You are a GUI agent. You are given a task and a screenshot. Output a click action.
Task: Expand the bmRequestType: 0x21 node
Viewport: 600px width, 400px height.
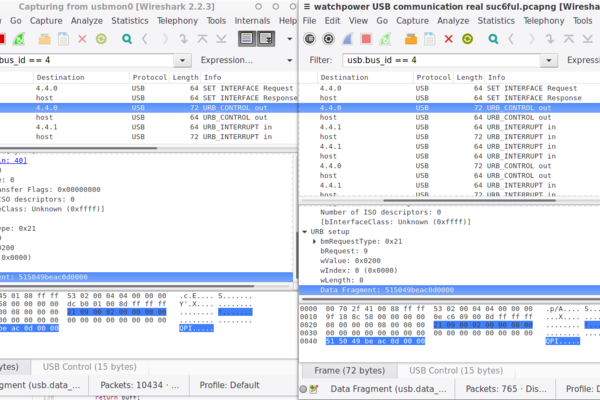coord(314,241)
